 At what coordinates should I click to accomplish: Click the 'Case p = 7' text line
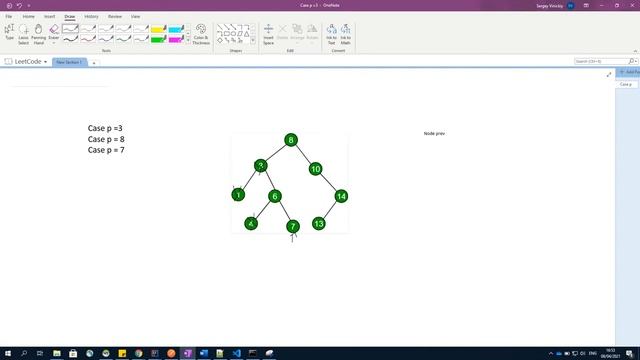(106, 150)
